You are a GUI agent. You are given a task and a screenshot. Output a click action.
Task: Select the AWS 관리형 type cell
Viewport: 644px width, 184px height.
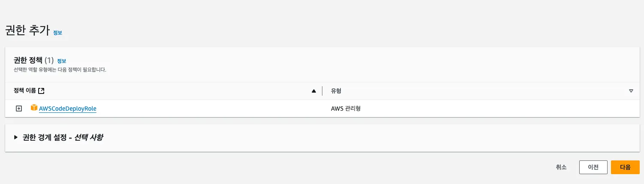(x=346, y=109)
